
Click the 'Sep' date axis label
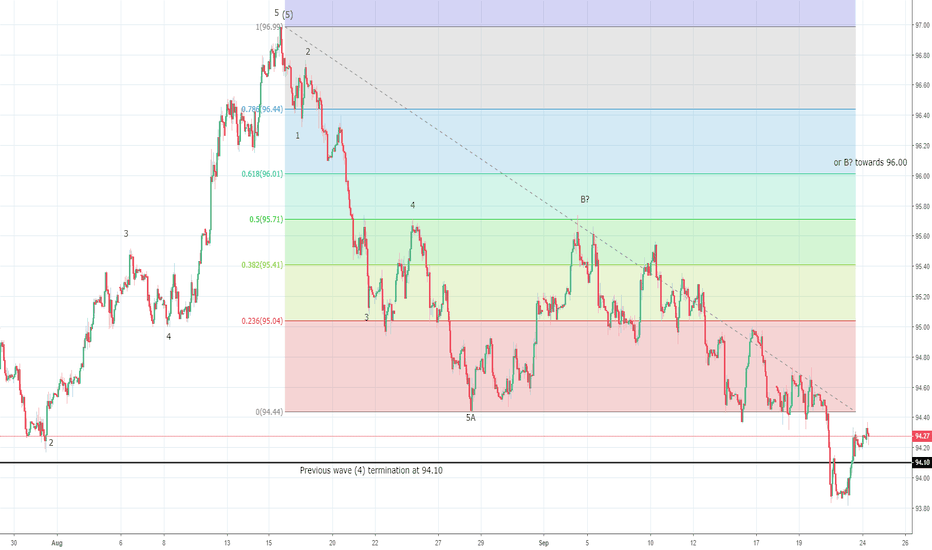click(543, 543)
